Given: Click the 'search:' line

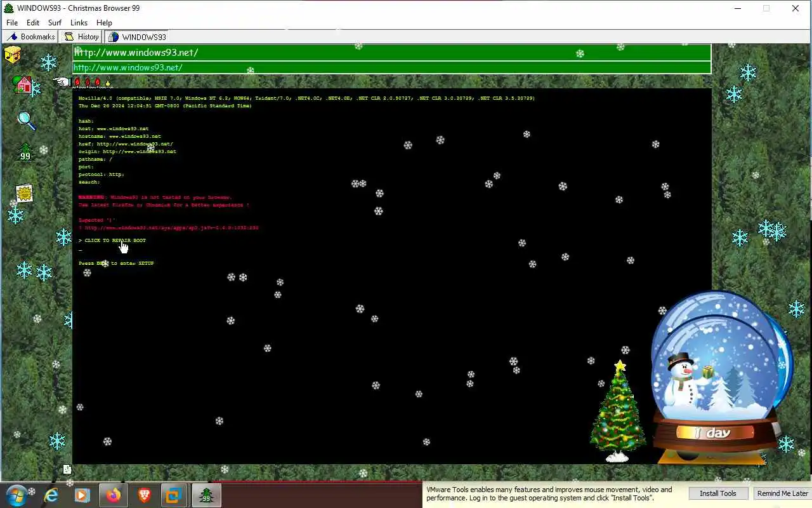Looking at the screenshot, I should (89, 182).
